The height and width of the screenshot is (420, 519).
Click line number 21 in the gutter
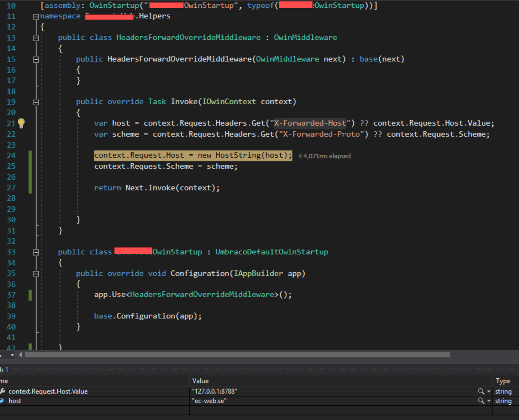(11, 123)
